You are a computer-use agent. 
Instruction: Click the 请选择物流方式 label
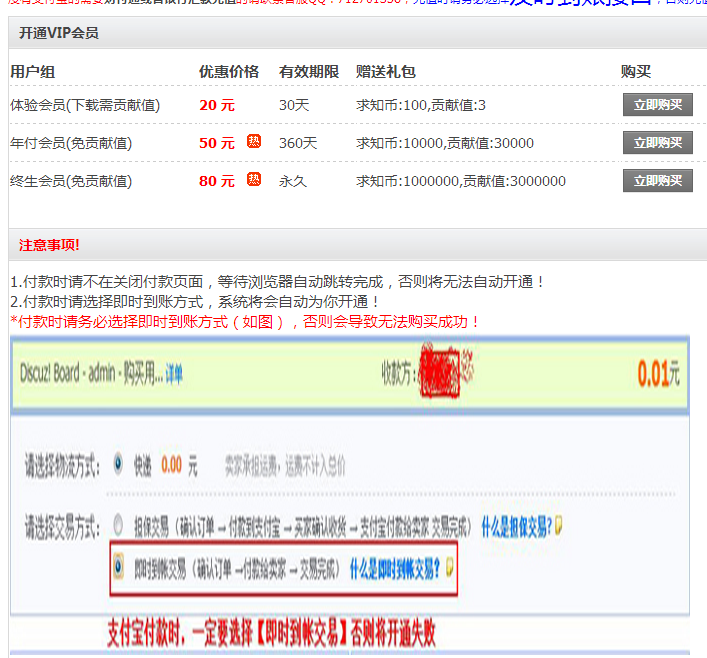point(62,466)
